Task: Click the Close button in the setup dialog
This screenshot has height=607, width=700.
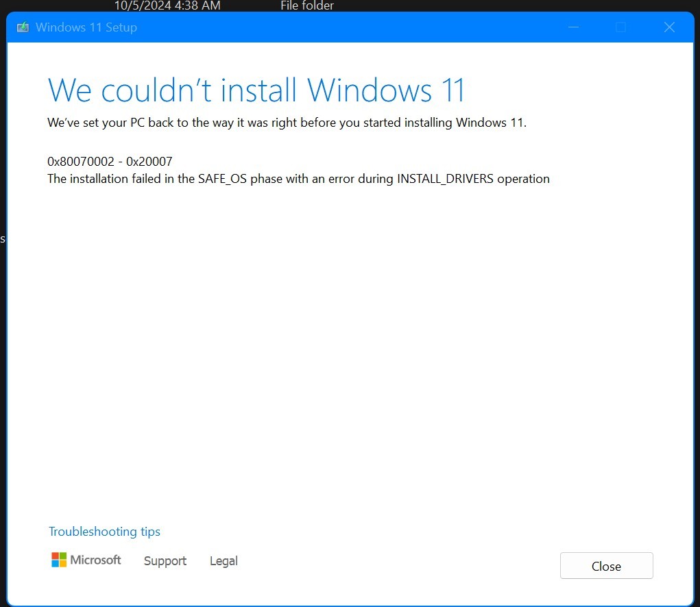Action: coord(606,565)
